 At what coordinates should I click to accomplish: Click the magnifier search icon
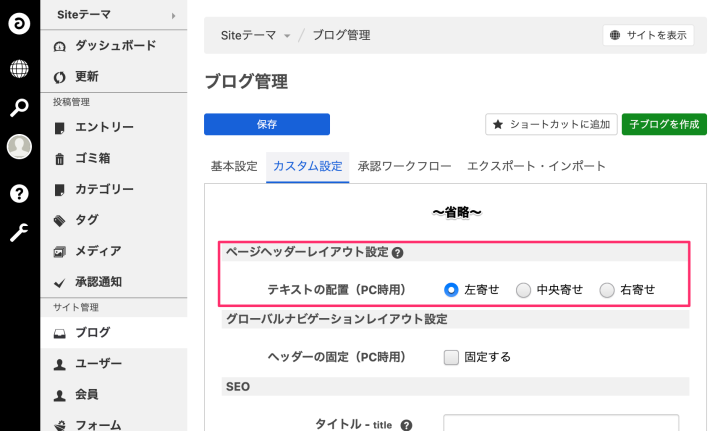tap(19, 108)
